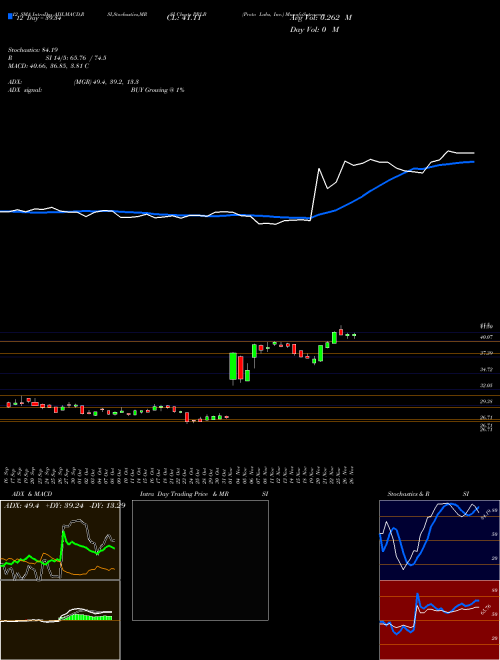The height and width of the screenshot is (660, 500).
Task: Click the dark red RSI chart panel
Action: (x=439, y=620)
